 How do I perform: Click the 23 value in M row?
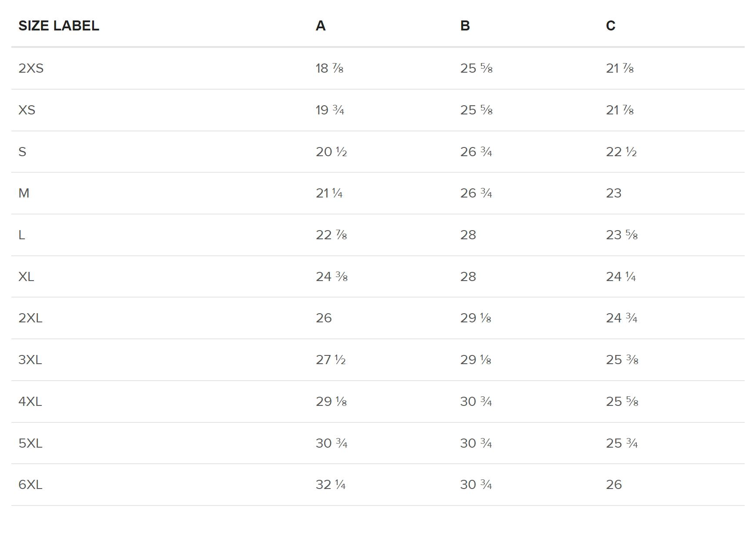pos(614,193)
